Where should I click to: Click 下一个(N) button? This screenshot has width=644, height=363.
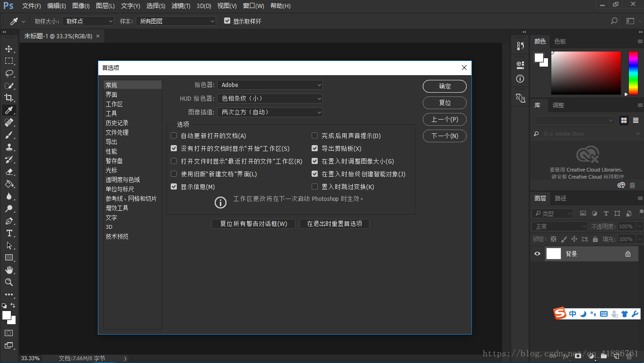tap(444, 136)
